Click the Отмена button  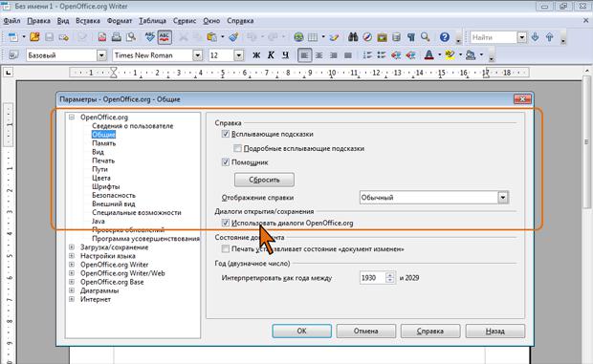pos(366,331)
